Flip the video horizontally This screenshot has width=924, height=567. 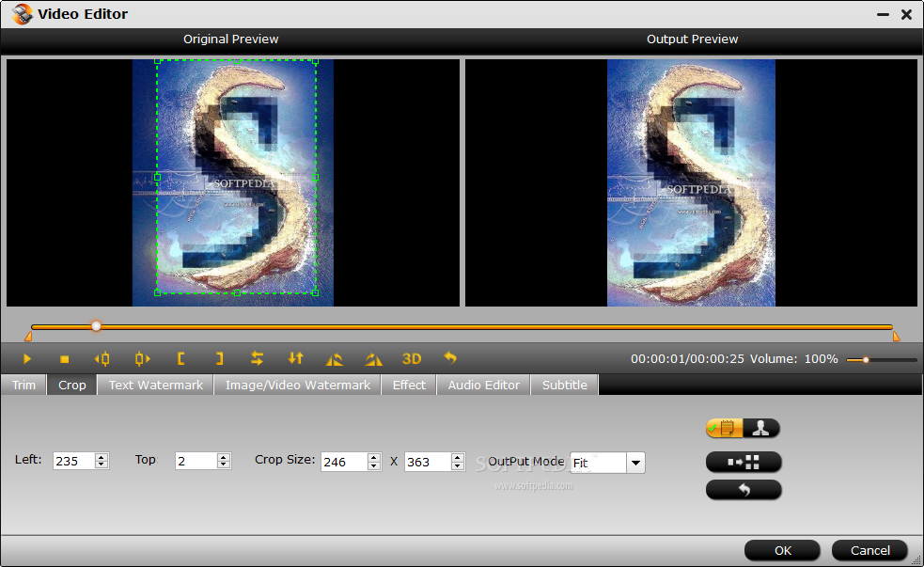click(x=257, y=357)
